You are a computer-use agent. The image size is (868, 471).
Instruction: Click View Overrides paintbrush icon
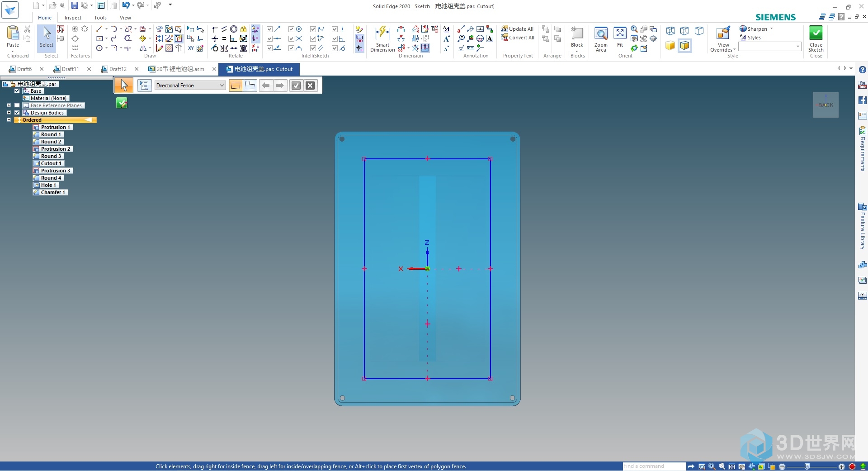[723, 33]
